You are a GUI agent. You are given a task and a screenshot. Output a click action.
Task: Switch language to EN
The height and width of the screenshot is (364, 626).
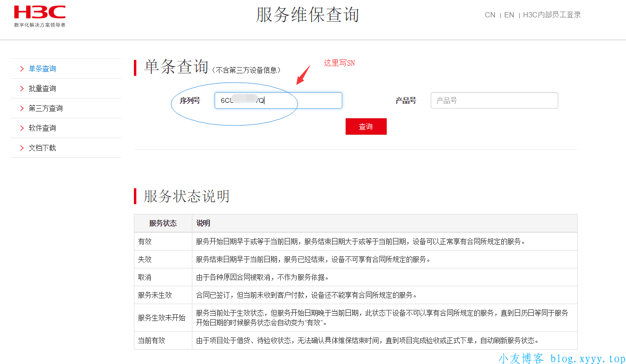point(509,15)
